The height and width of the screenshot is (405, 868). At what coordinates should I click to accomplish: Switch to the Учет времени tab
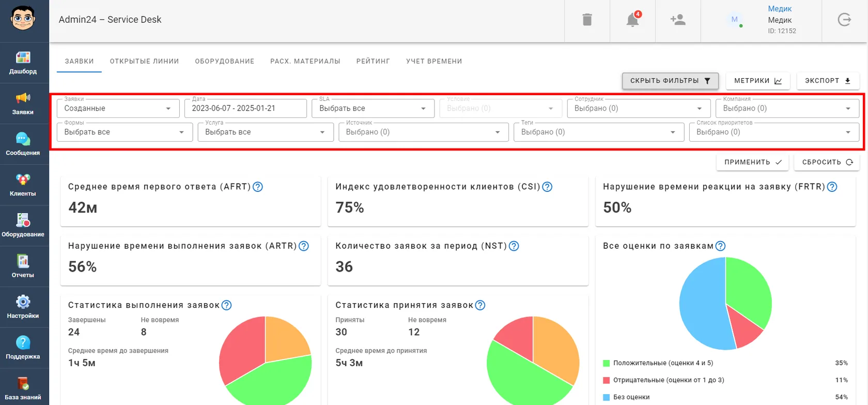coord(434,61)
